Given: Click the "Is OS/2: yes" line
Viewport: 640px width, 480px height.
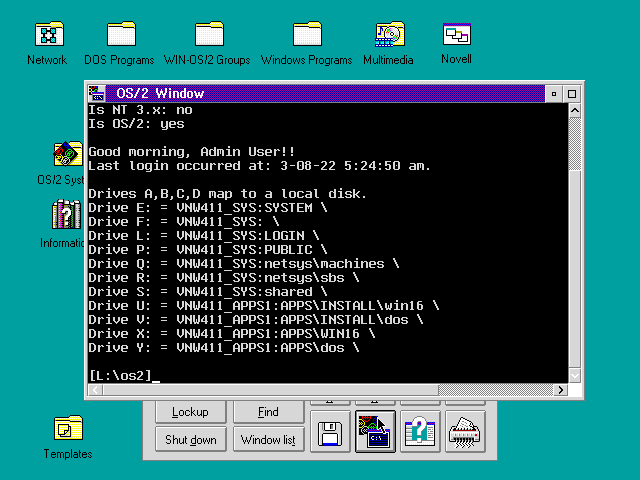Looking at the screenshot, I should (x=136, y=124).
